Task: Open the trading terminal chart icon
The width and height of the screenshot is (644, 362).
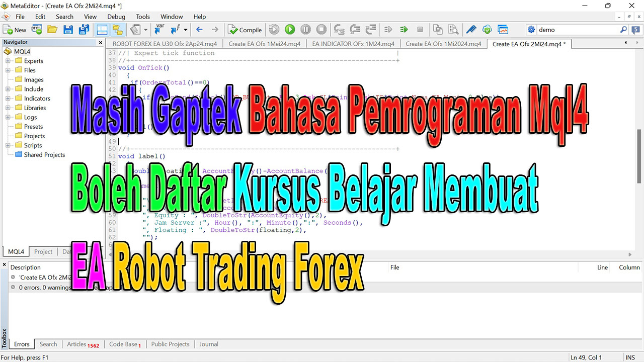Action: 503,30
